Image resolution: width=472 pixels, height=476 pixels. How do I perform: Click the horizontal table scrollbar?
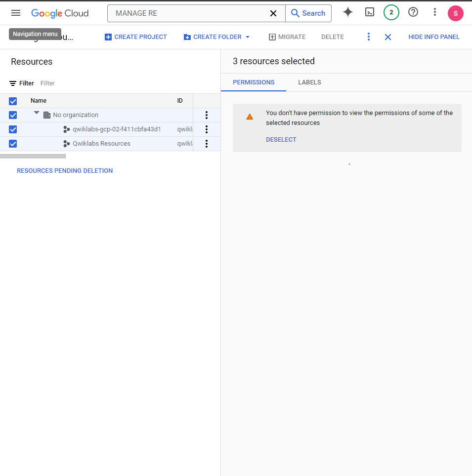tap(33, 157)
